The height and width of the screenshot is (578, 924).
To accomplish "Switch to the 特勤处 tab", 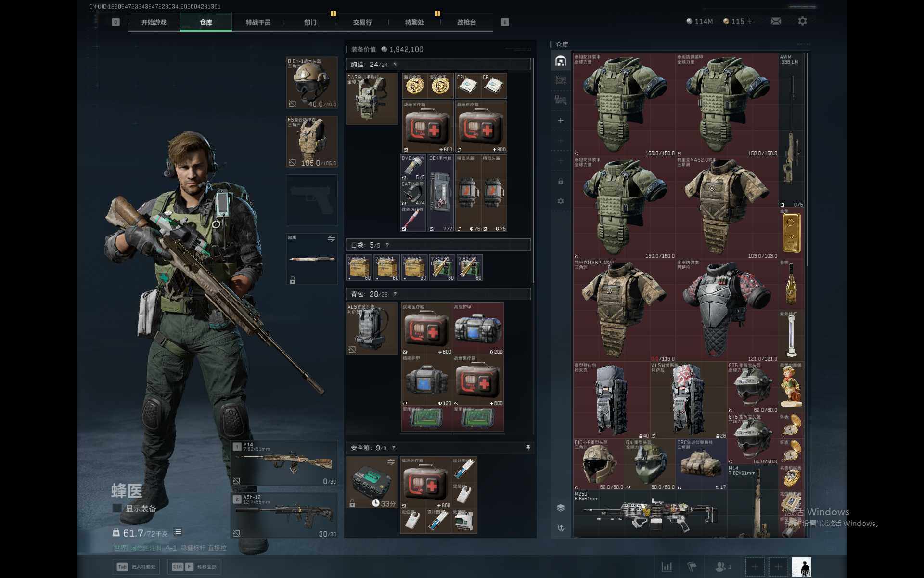I will click(414, 22).
